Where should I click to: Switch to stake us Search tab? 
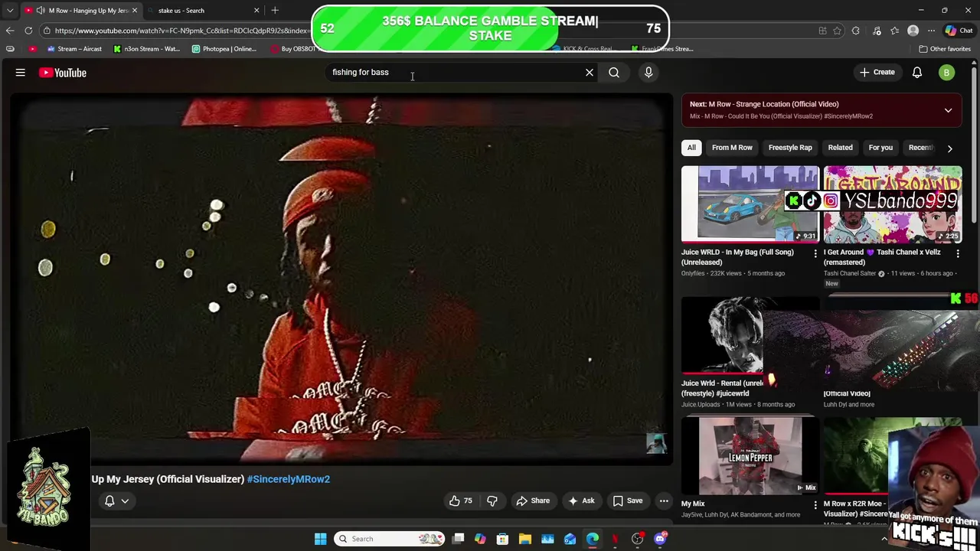click(x=201, y=11)
